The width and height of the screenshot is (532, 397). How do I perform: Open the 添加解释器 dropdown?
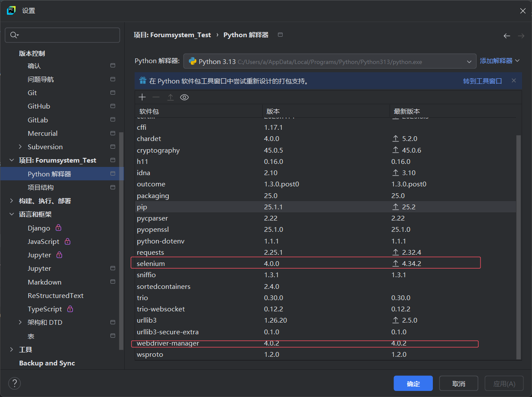[500, 61]
